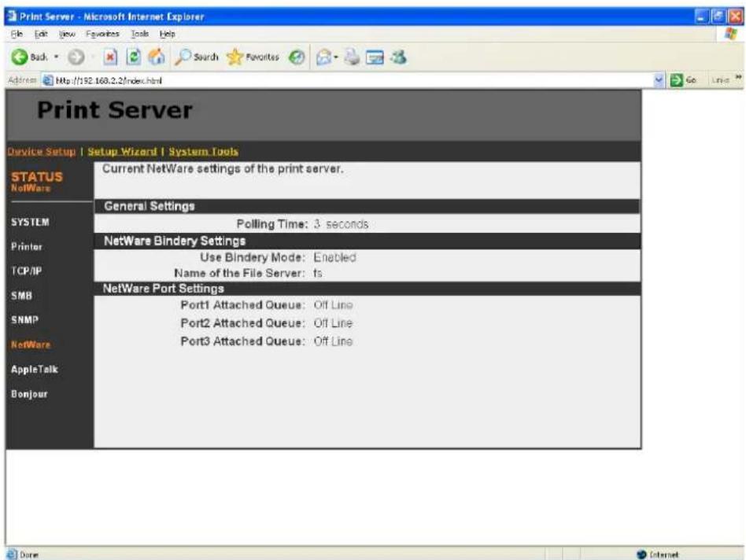Screen dimensions: 746x560
Task: Click the IE icon in title bar
Action: (x=12, y=17)
